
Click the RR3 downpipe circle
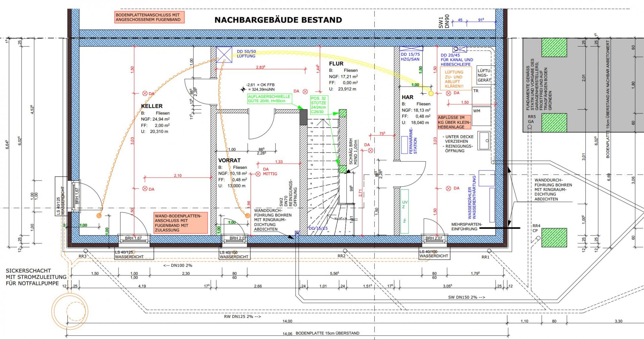(x=86, y=251)
